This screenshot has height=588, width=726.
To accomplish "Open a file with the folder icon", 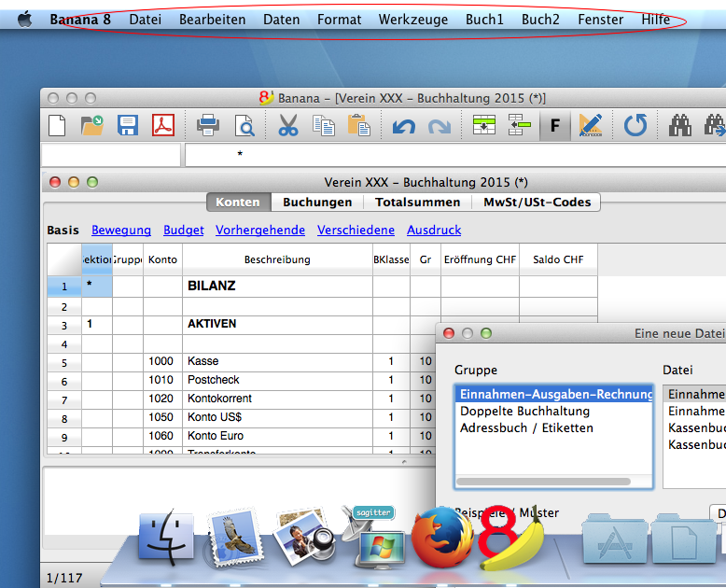I will click(x=91, y=125).
